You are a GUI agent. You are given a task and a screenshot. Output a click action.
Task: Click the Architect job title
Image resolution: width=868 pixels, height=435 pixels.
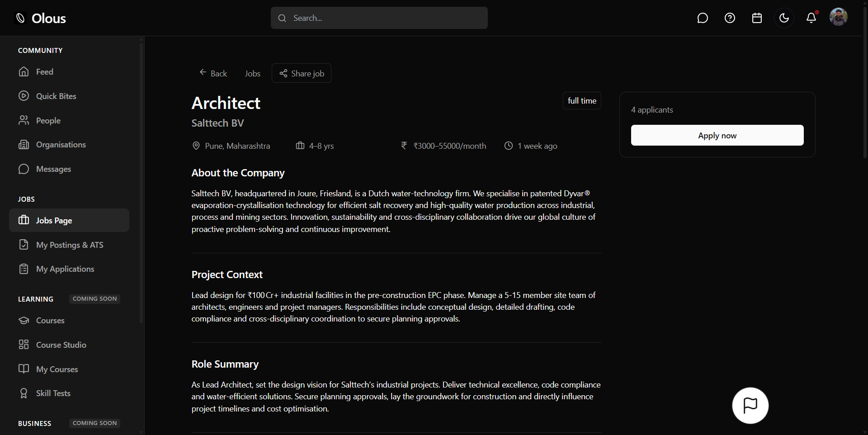tap(226, 103)
